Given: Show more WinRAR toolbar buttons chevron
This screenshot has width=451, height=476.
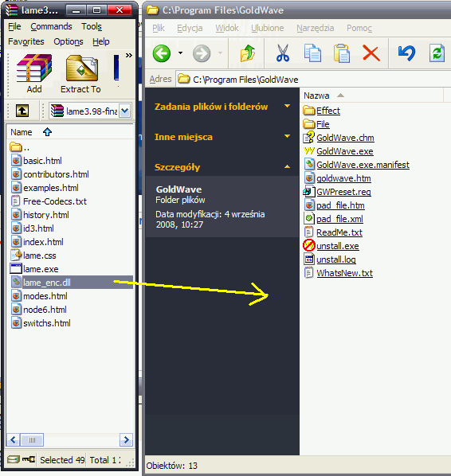Looking at the screenshot, I should (129, 55).
